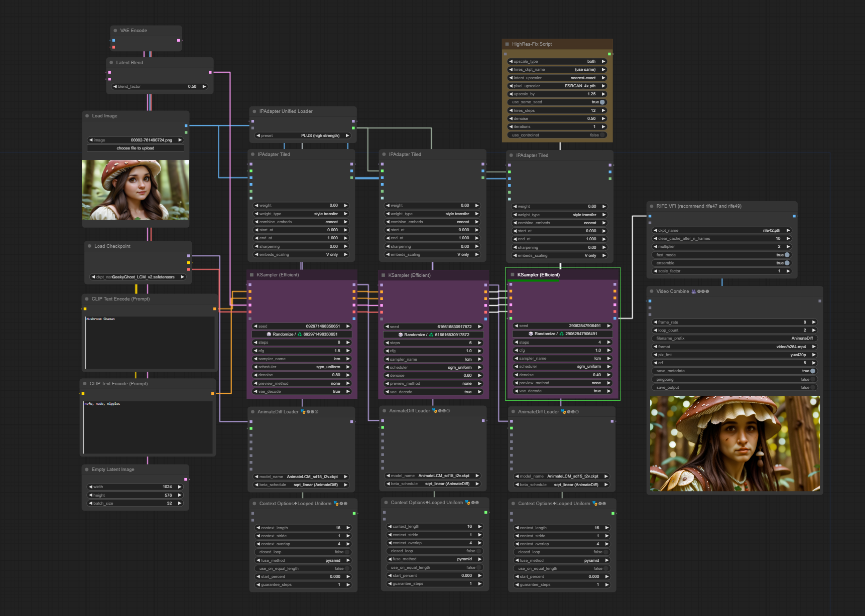Increase frame_rate with the right arrow
The width and height of the screenshot is (865, 616).
click(x=814, y=322)
